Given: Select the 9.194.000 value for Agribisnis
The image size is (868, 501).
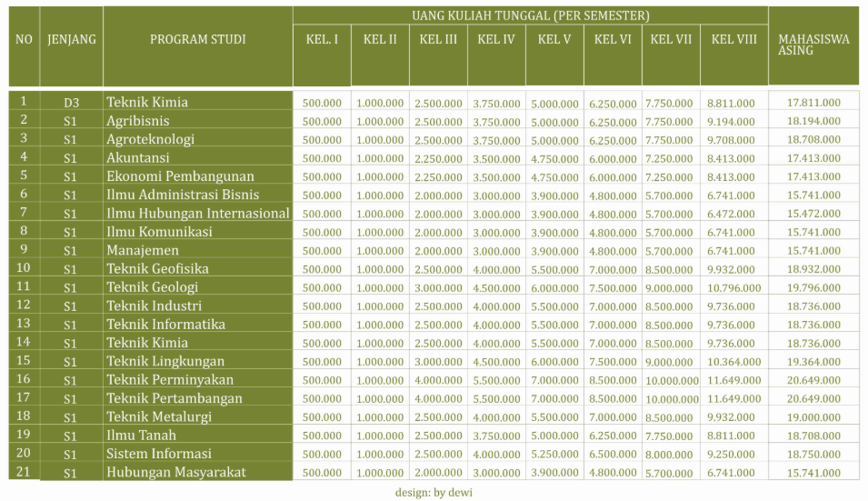Looking at the screenshot, I should point(731,121).
